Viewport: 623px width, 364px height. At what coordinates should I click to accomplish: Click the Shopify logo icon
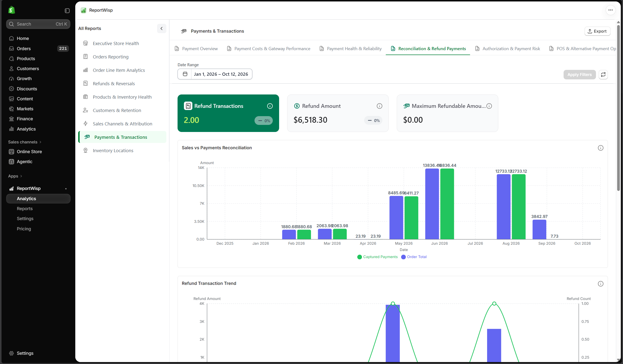point(11,10)
